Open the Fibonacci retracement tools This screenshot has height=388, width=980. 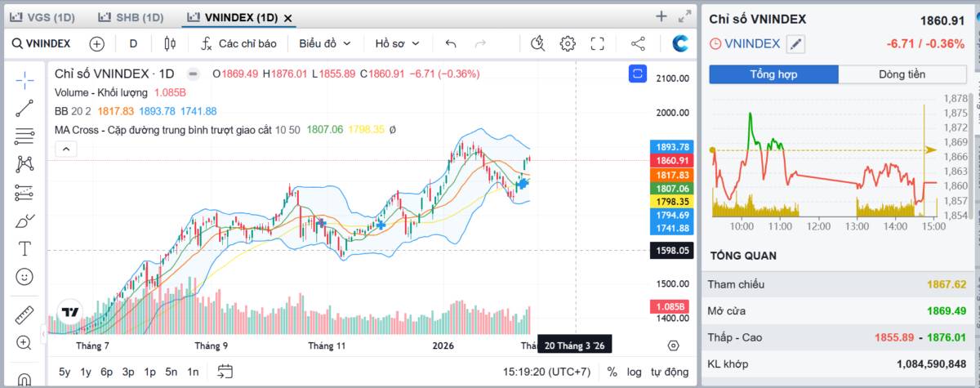[24, 136]
